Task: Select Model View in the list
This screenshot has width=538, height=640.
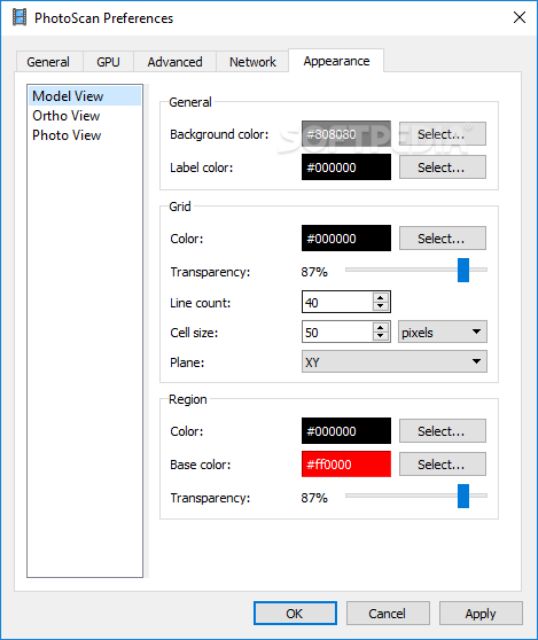Action: click(85, 96)
